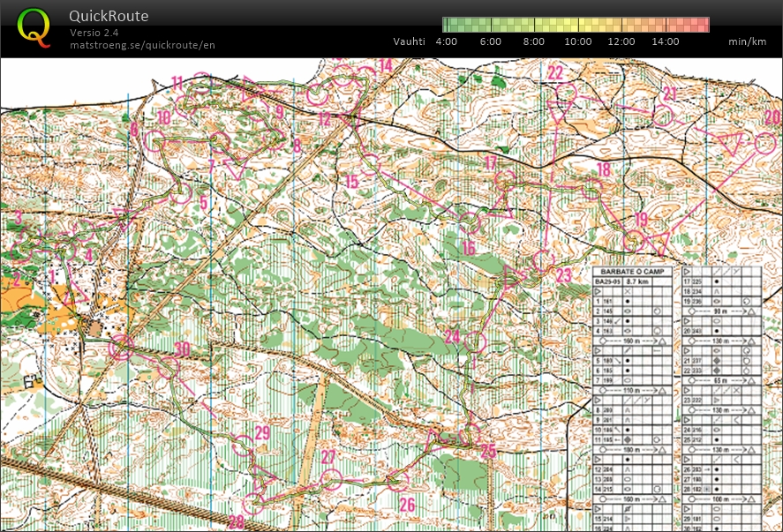Click the red end of the pace scale
Image resolution: width=783 pixels, height=532 pixels.
[703, 25]
